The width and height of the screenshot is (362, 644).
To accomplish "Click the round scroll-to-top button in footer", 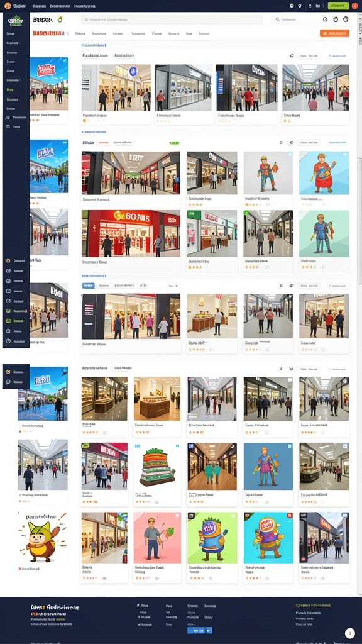I will coord(349,633).
